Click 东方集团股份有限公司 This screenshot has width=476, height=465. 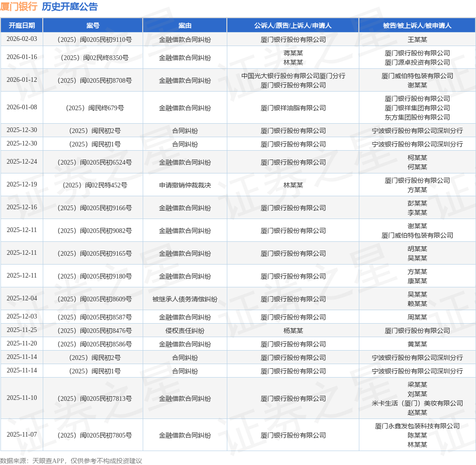click(x=417, y=117)
